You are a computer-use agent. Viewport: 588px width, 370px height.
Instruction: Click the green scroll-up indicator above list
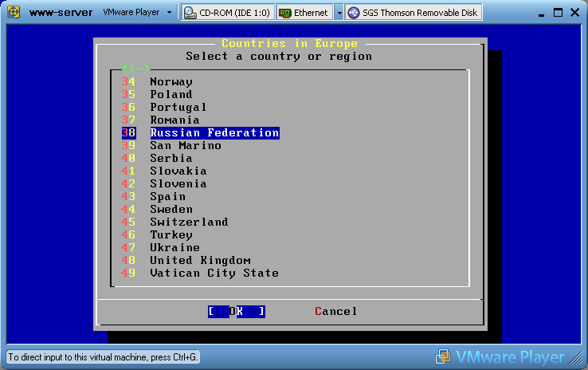click(x=135, y=69)
